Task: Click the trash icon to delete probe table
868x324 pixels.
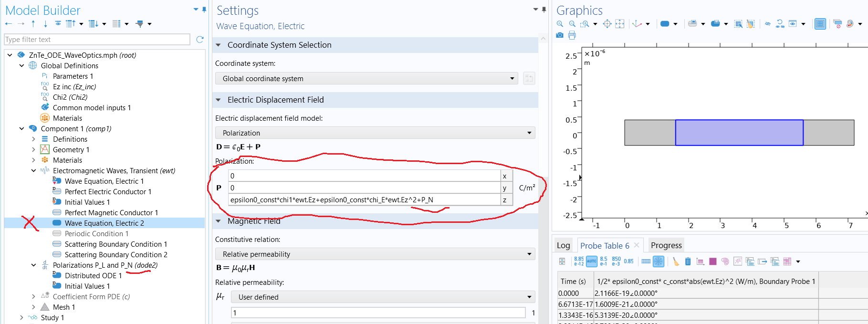Action: tap(688, 261)
